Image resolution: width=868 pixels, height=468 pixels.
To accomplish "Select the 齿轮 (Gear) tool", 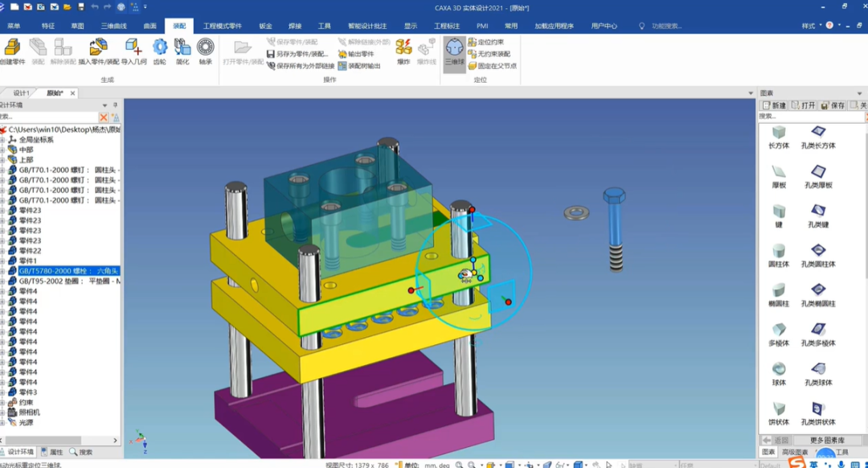I will pyautogui.click(x=160, y=51).
